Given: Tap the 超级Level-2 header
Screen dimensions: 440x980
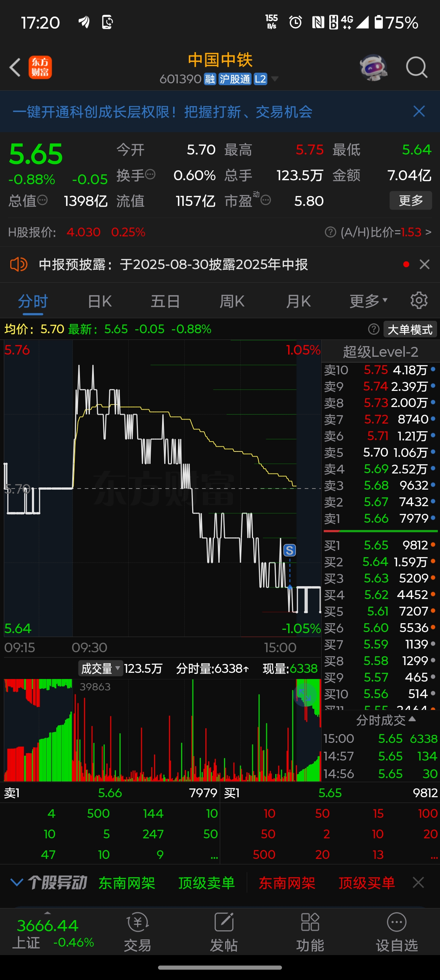Looking at the screenshot, I should (x=380, y=352).
